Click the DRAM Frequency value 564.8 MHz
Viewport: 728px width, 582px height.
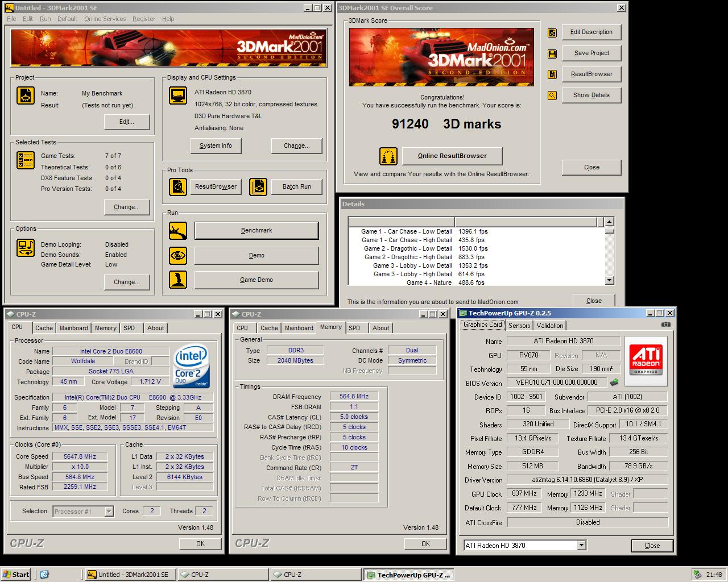tap(354, 397)
